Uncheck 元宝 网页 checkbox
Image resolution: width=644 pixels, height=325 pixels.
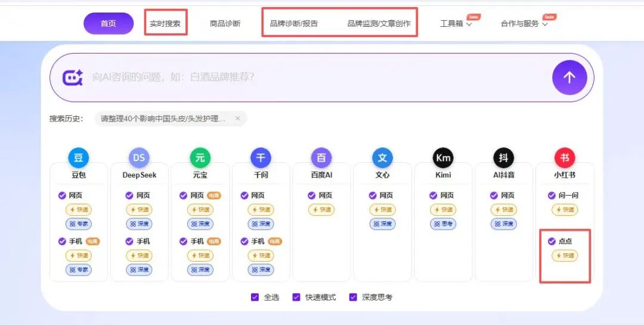pyautogui.click(x=184, y=196)
